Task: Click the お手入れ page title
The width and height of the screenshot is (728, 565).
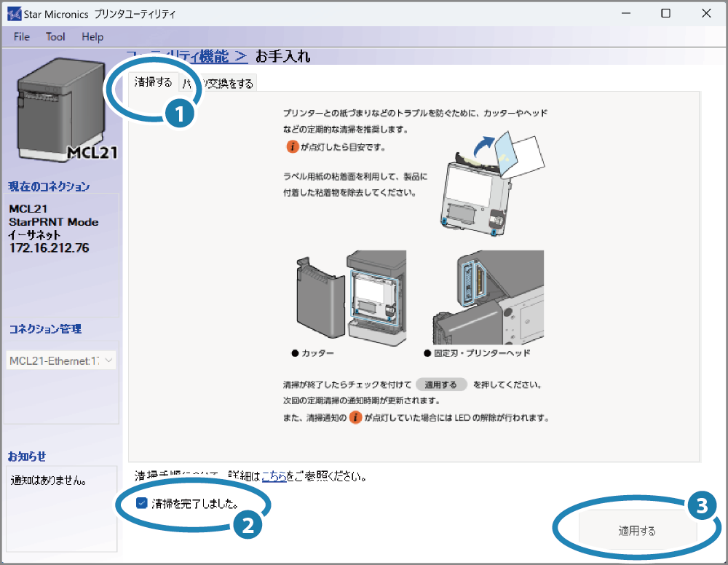Action: (x=282, y=57)
